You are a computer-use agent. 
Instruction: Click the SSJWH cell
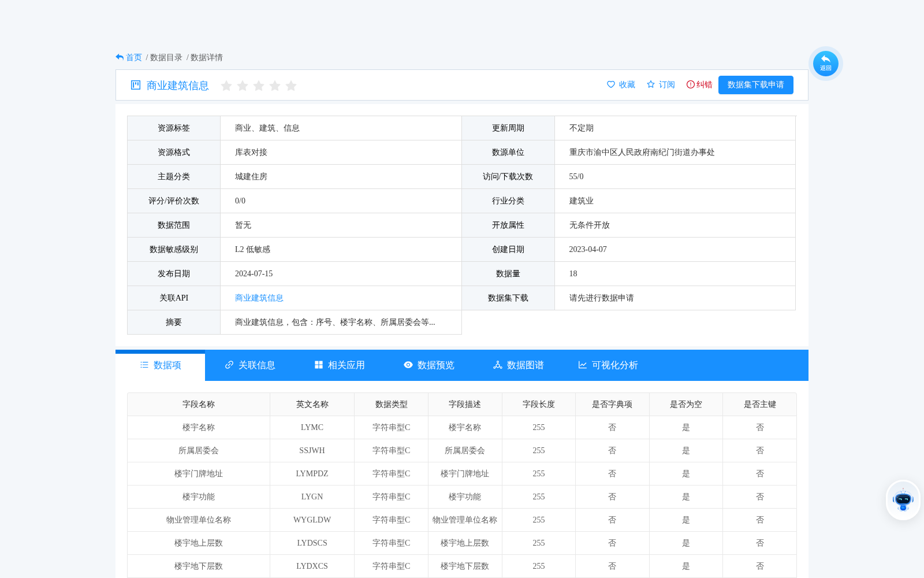pyautogui.click(x=312, y=450)
